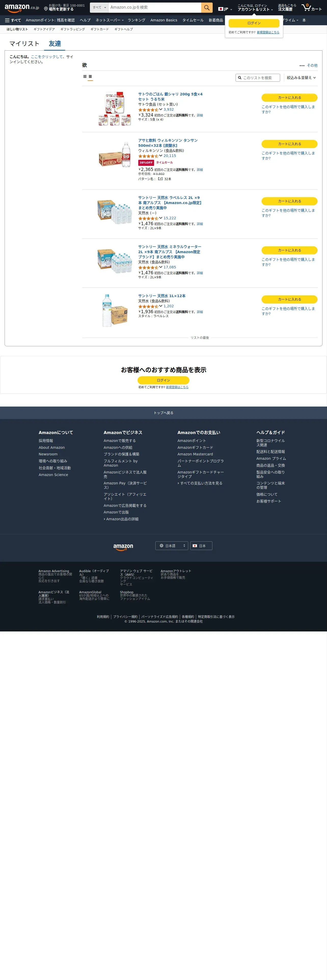The height and width of the screenshot is (980, 327).
Task: Expand rating details for 天然水 ミネラルウォーター
Action: (161, 267)
